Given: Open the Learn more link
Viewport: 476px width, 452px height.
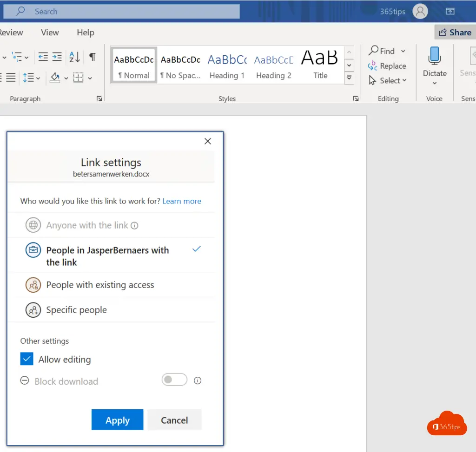Looking at the screenshot, I should click(182, 201).
